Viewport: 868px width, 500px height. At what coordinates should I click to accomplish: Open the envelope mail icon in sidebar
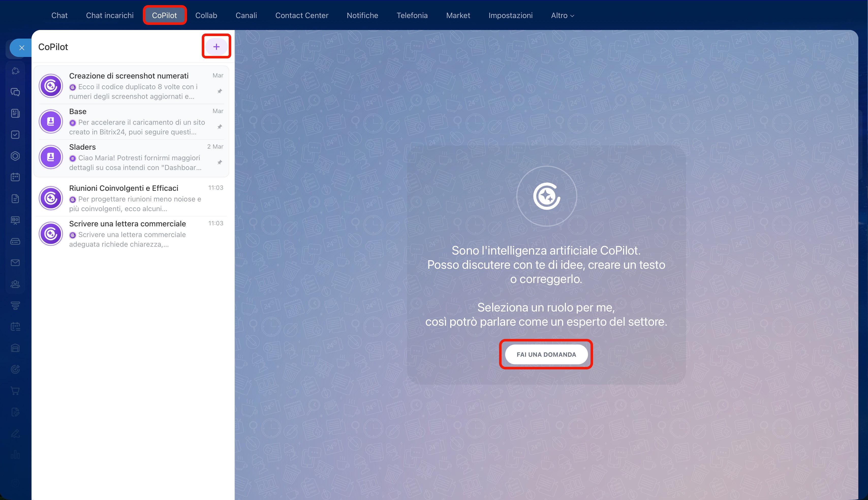[15, 263]
